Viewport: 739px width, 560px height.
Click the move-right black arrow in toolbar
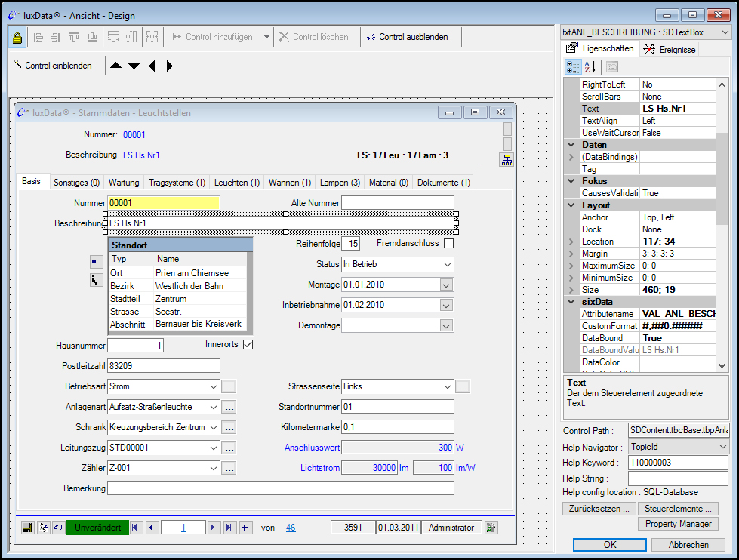coord(169,66)
